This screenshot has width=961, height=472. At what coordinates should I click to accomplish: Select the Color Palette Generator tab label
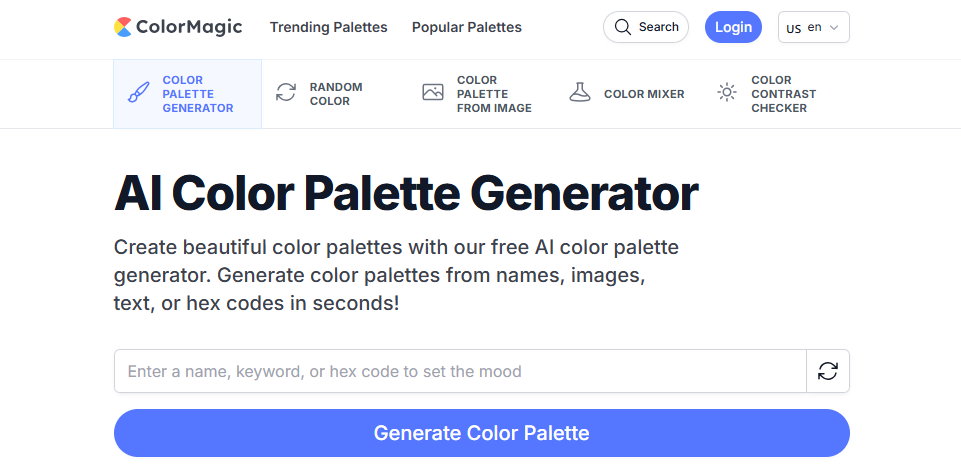[x=198, y=94]
